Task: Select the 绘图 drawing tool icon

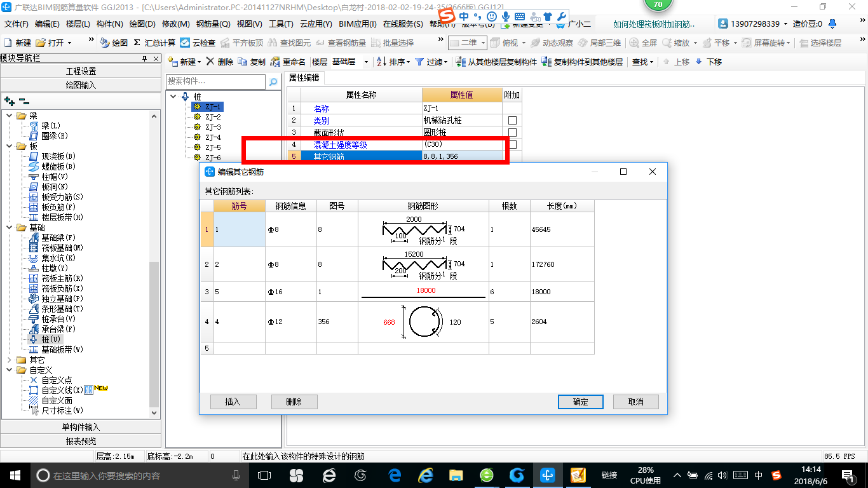Action: [105, 43]
